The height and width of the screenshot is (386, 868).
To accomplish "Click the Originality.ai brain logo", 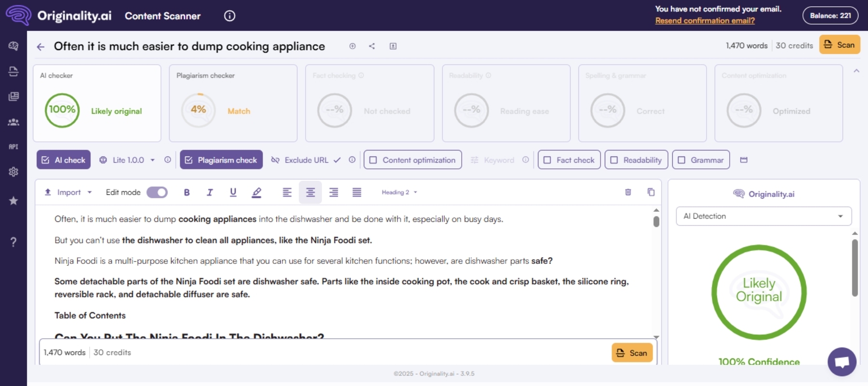I will point(18,15).
